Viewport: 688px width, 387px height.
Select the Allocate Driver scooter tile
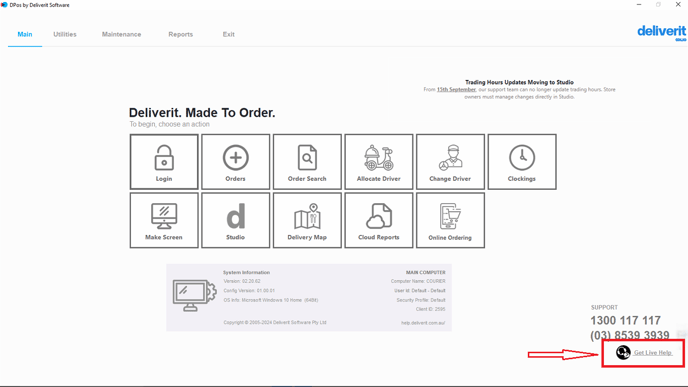tap(379, 162)
